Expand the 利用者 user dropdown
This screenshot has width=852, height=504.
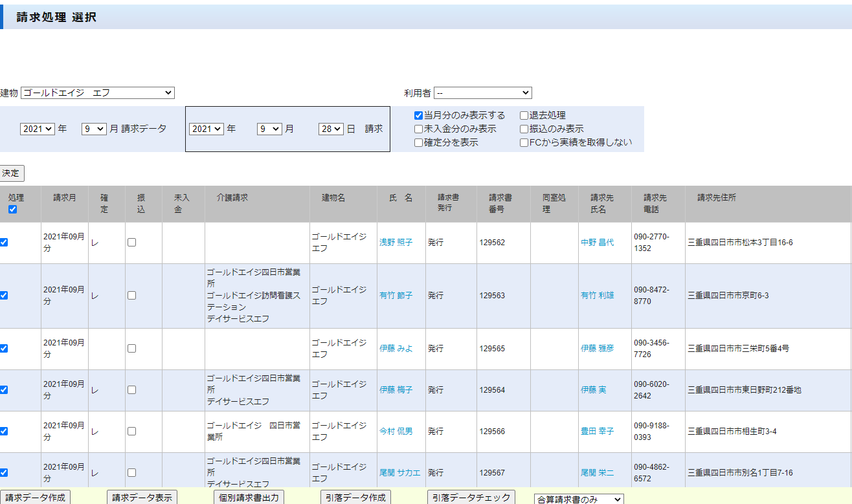[482, 93]
